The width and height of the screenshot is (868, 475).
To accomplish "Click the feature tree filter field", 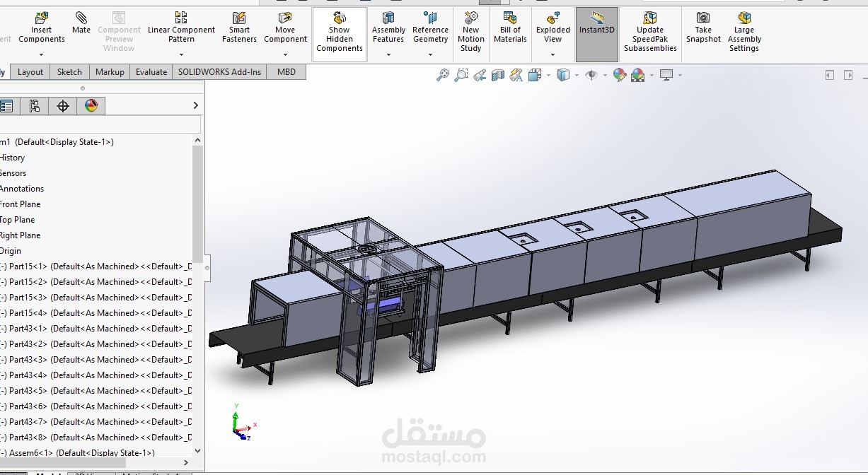I will pyautogui.click(x=100, y=125).
